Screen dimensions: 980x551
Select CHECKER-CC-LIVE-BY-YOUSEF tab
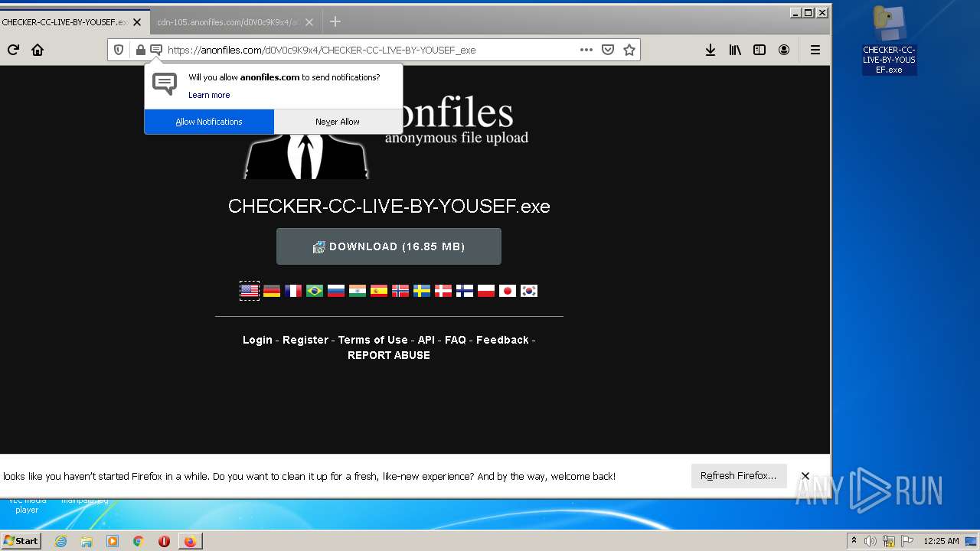coord(65,22)
